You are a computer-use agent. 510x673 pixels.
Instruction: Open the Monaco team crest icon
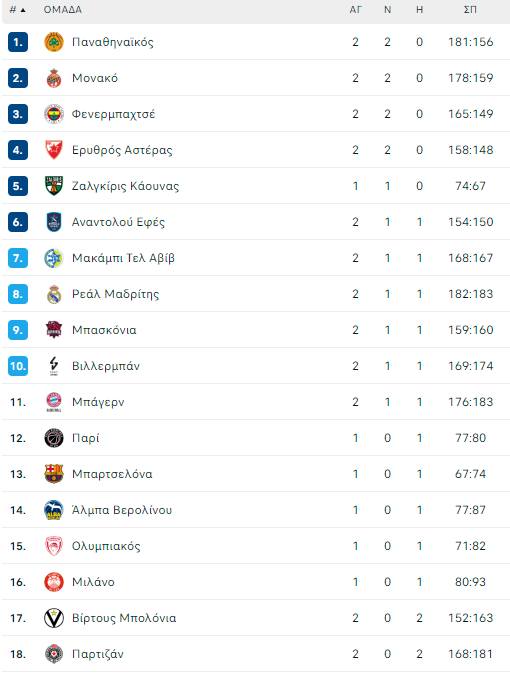(54, 78)
